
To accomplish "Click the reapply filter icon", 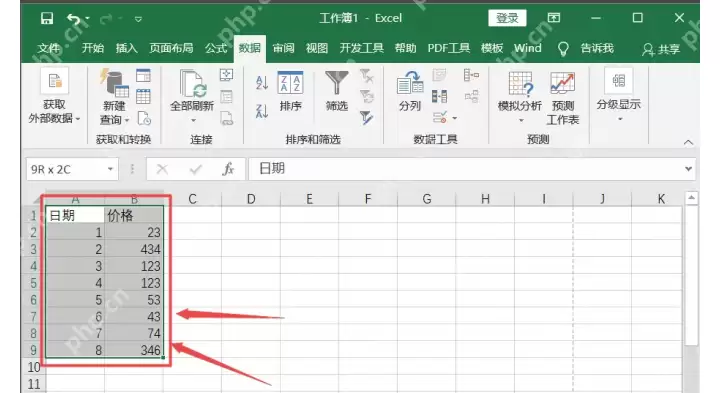I will tap(366, 96).
